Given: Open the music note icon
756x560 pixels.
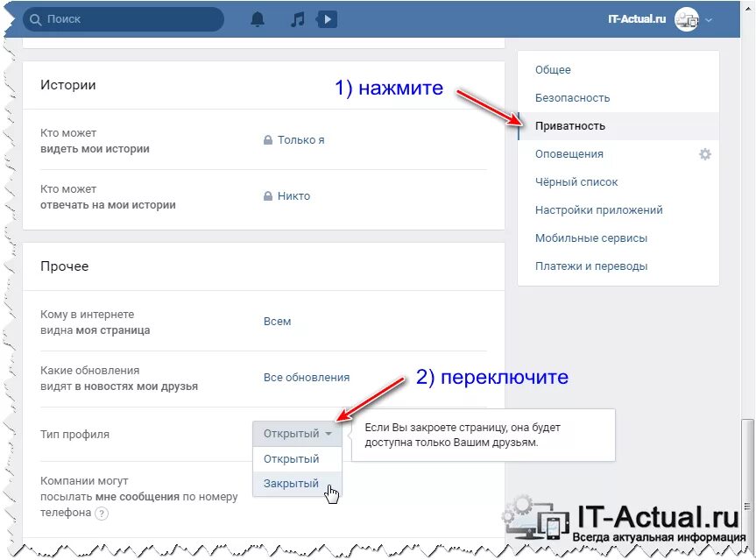Looking at the screenshot, I should click(x=298, y=19).
